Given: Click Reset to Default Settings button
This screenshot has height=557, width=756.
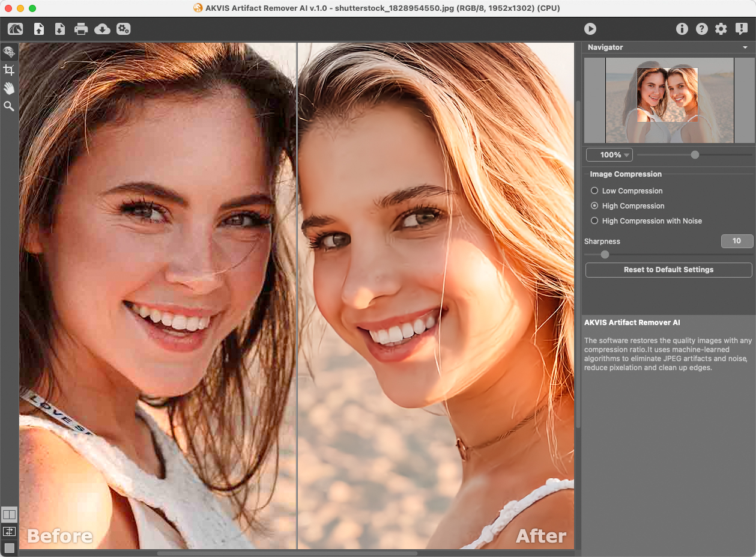Looking at the screenshot, I should pyautogui.click(x=668, y=270).
